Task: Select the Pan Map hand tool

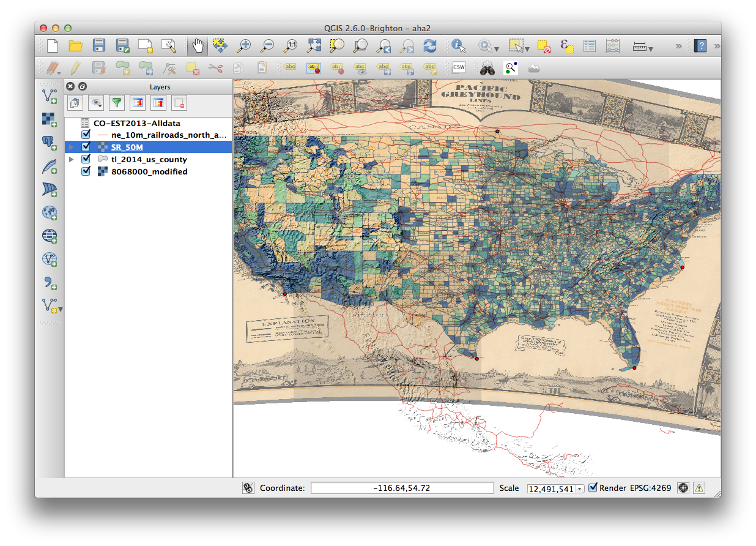Action: point(198,45)
